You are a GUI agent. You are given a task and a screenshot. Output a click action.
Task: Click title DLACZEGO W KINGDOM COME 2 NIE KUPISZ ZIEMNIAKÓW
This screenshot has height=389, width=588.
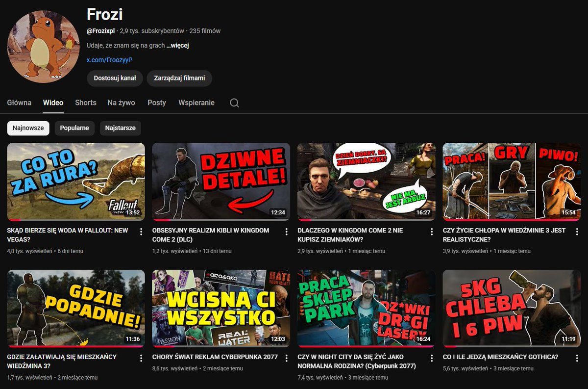350,235
